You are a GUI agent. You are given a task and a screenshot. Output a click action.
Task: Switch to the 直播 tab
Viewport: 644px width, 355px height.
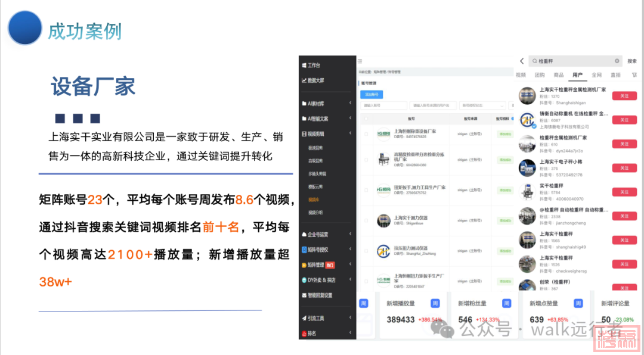pyautogui.click(x=615, y=74)
